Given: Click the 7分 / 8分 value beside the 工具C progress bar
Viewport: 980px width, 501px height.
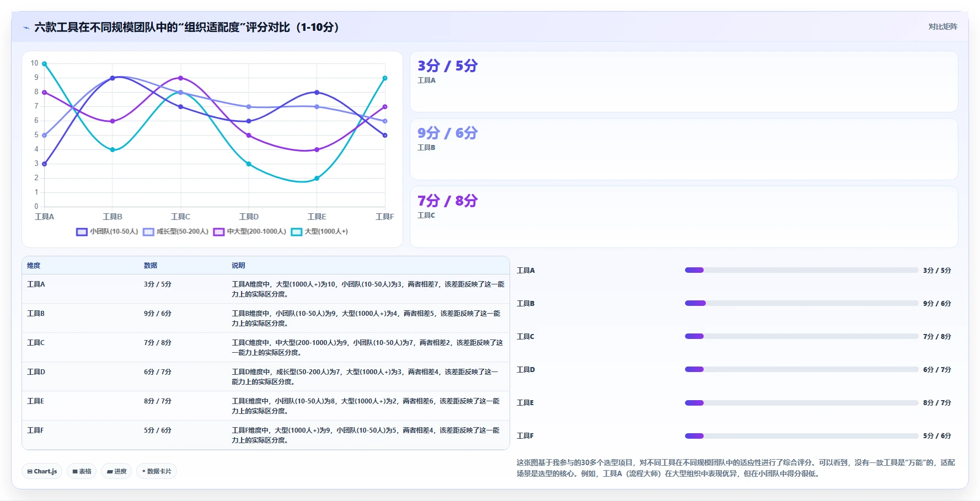Looking at the screenshot, I should click(x=937, y=337).
